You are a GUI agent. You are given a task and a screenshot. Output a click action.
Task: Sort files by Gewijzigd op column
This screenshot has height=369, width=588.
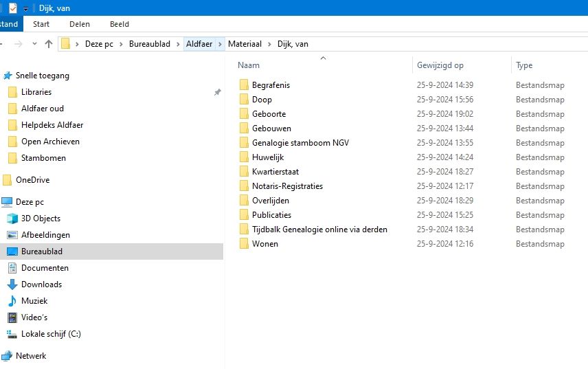pyautogui.click(x=440, y=65)
